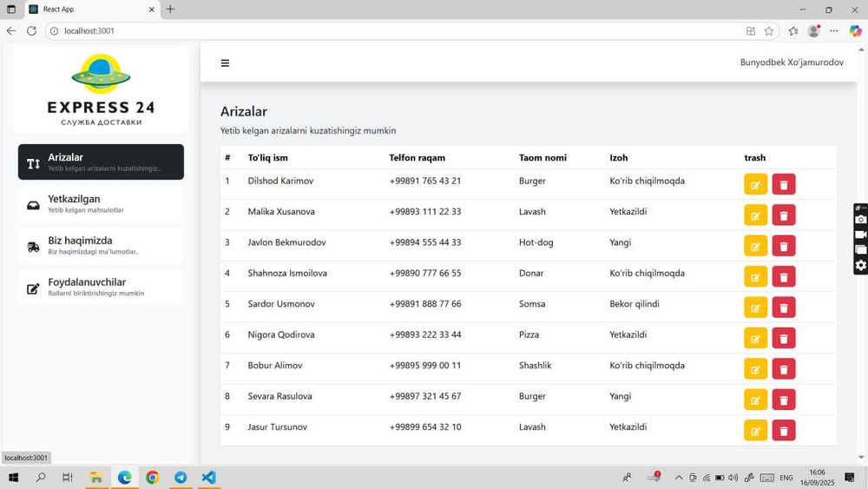Click the phone number +99891 765 43 21
Viewport: 868px width, 489px height.
click(424, 181)
